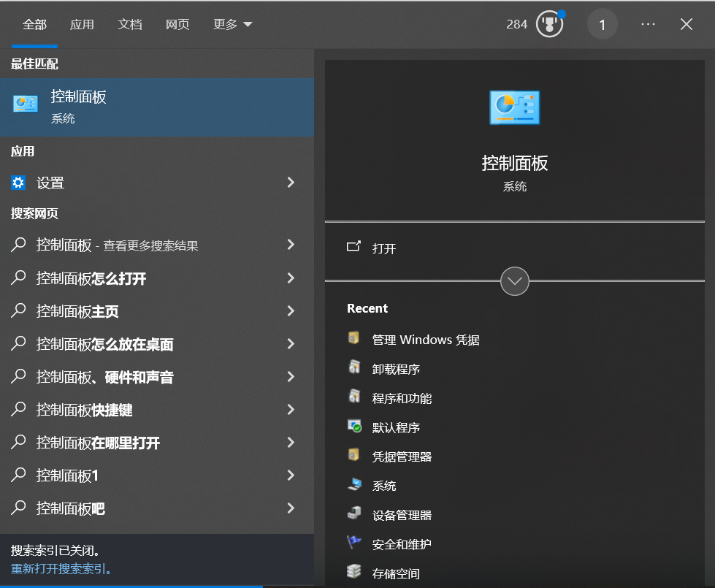Open the three-dots options menu

(x=648, y=24)
